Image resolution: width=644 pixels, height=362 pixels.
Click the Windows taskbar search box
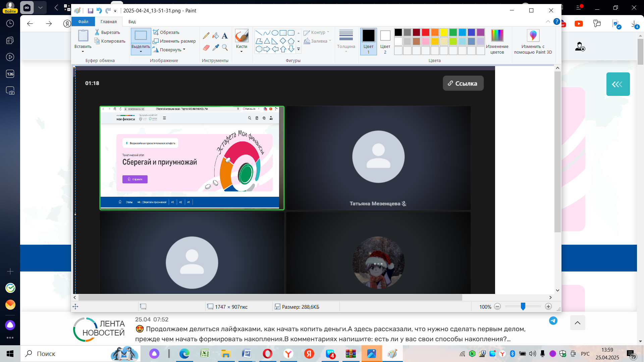pyautogui.click(x=80, y=354)
